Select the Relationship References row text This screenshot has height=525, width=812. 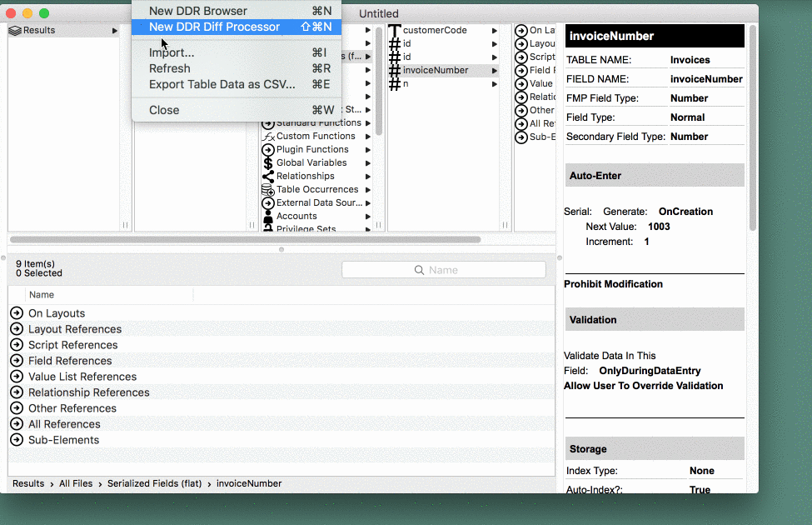point(89,392)
